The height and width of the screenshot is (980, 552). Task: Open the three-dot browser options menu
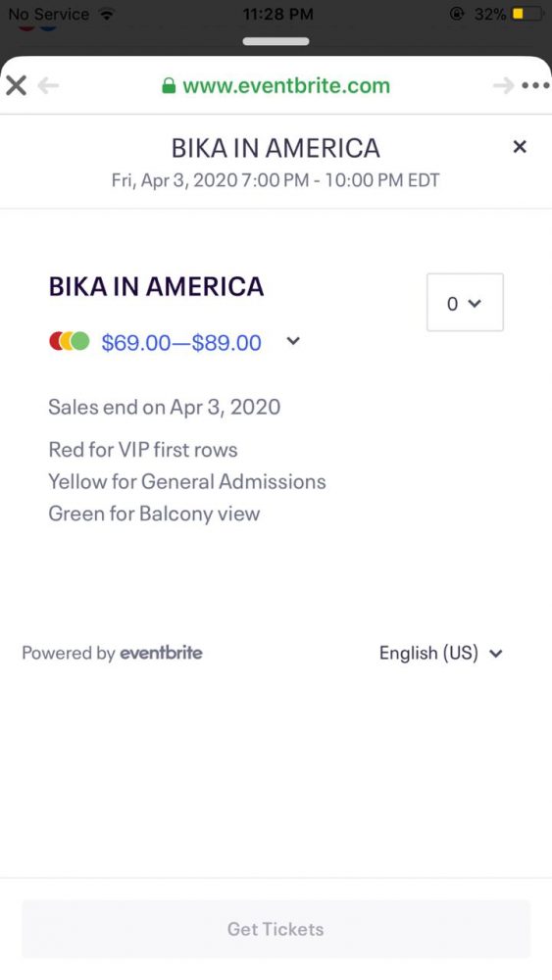tap(535, 85)
